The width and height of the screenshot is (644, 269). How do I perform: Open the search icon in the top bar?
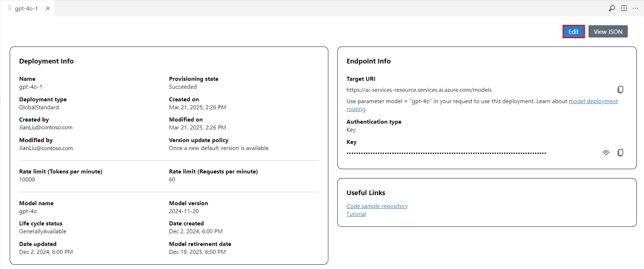click(612, 8)
